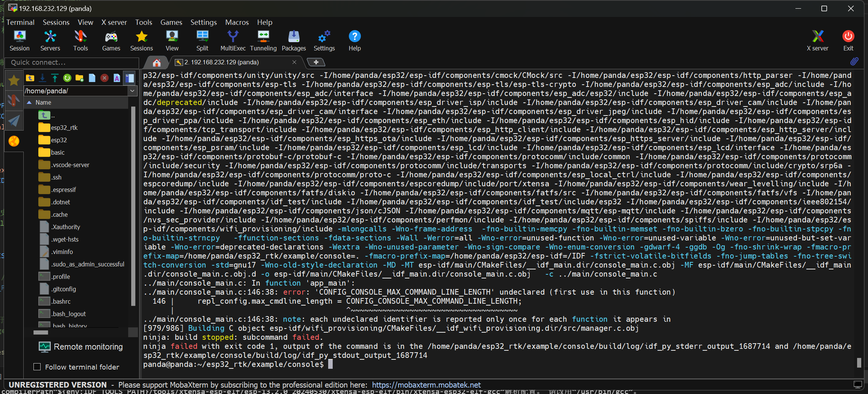
Task: Toggle the SFTP side panel layout icon
Action: [130, 78]
